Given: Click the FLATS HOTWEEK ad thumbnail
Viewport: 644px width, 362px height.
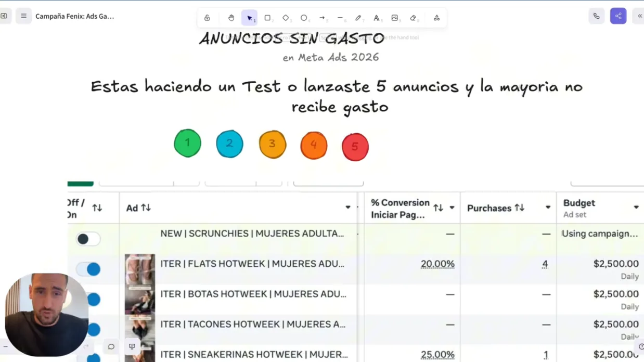Looking at the screenshot, I should click(x=139, y=269).
